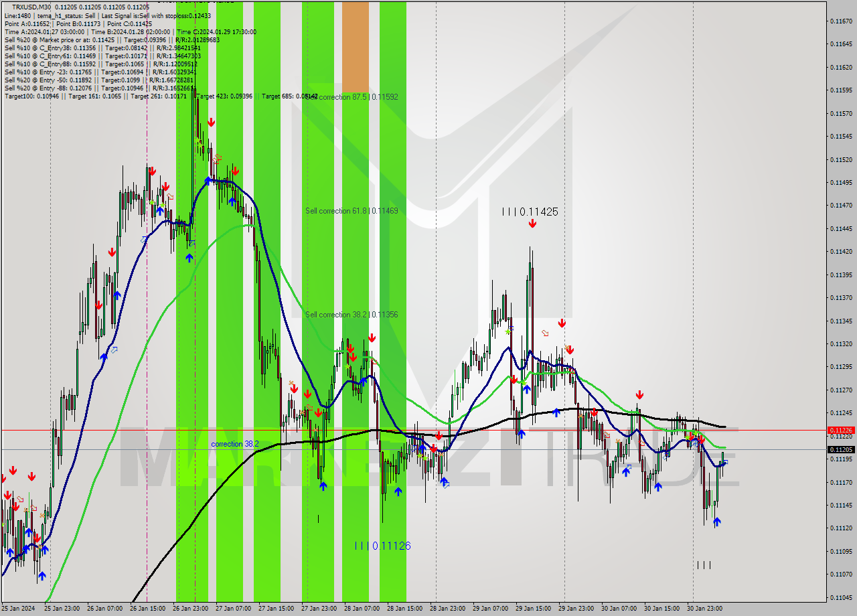Click the 'Target100: 0.10946' targets line
Screen dimensions: 857x616
tap(161, 96)
